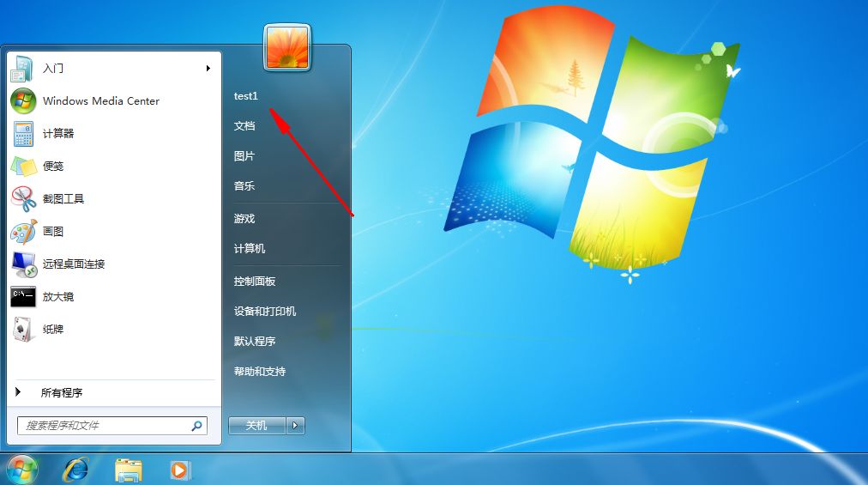Launch Windows Media Center icon

point(23,101)
